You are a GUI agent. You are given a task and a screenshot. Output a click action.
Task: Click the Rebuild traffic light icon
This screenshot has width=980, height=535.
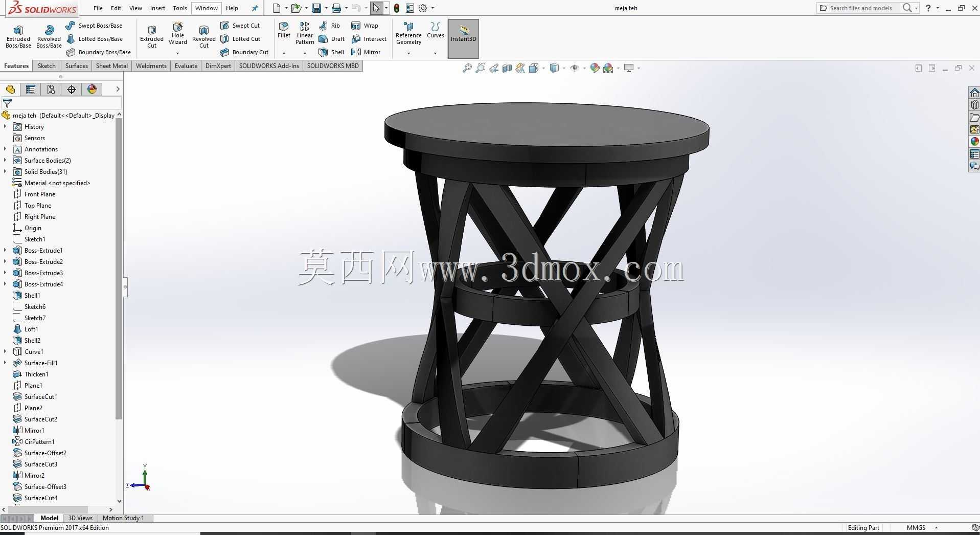pyautogui.click(x=397, y=8)
